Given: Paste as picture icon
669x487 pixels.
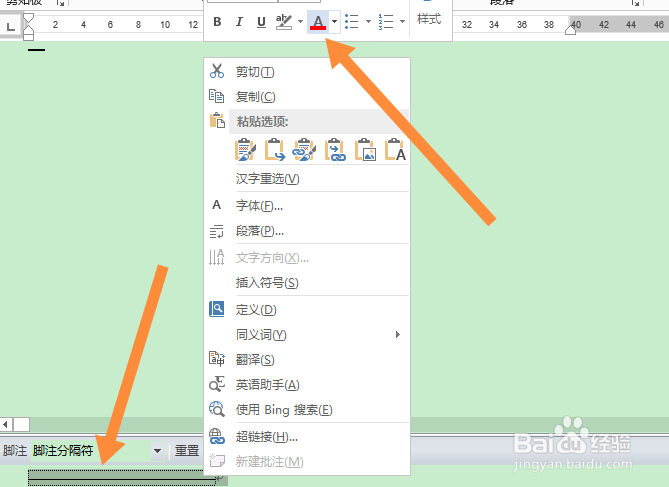Looking at the screenshot, I should pyautogui.click(x=365, y=150).
